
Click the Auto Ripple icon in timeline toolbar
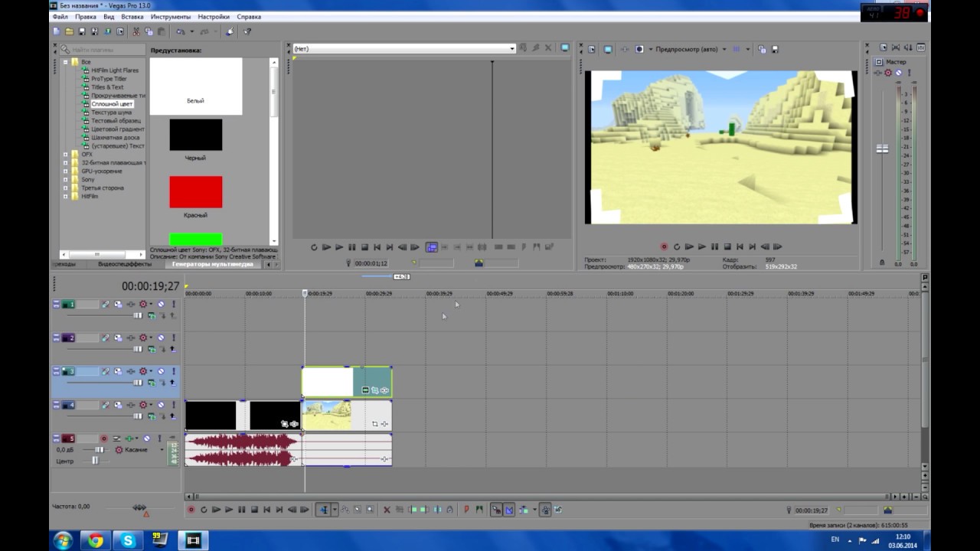tap(522, 510)
